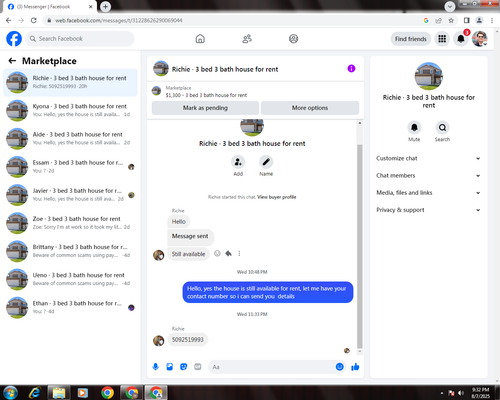
Task: Choose a sticker icon
Action: (184, 367)
